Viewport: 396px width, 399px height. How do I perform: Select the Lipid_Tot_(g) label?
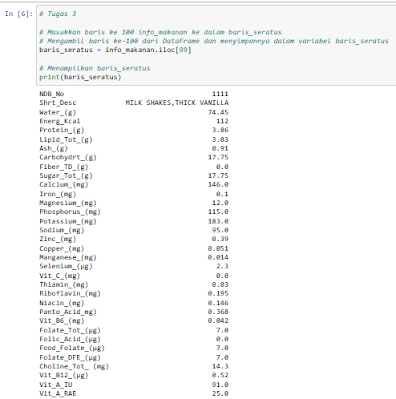(66, 140)
